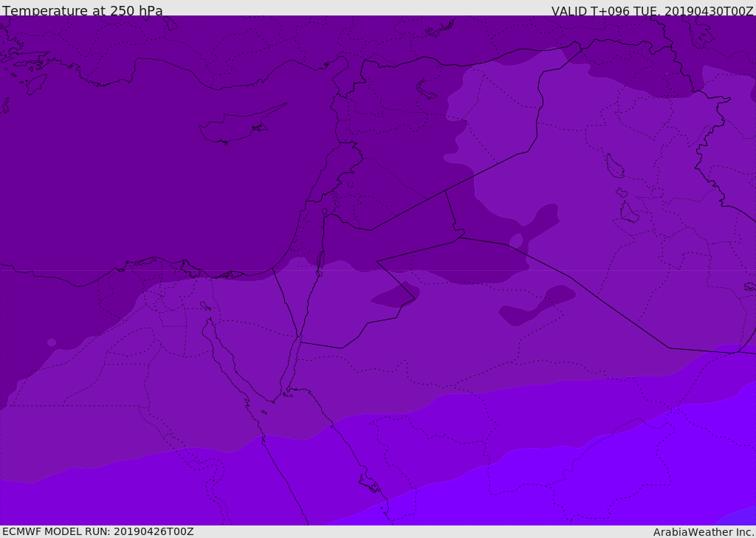Click the 'Temperature at 250 hPa' title text
756x538 pixels.
click(x=83, y=10)
